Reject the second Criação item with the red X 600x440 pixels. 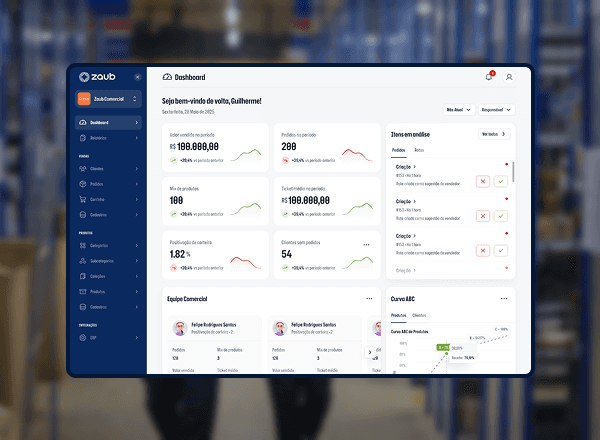[x=483, y=216]
